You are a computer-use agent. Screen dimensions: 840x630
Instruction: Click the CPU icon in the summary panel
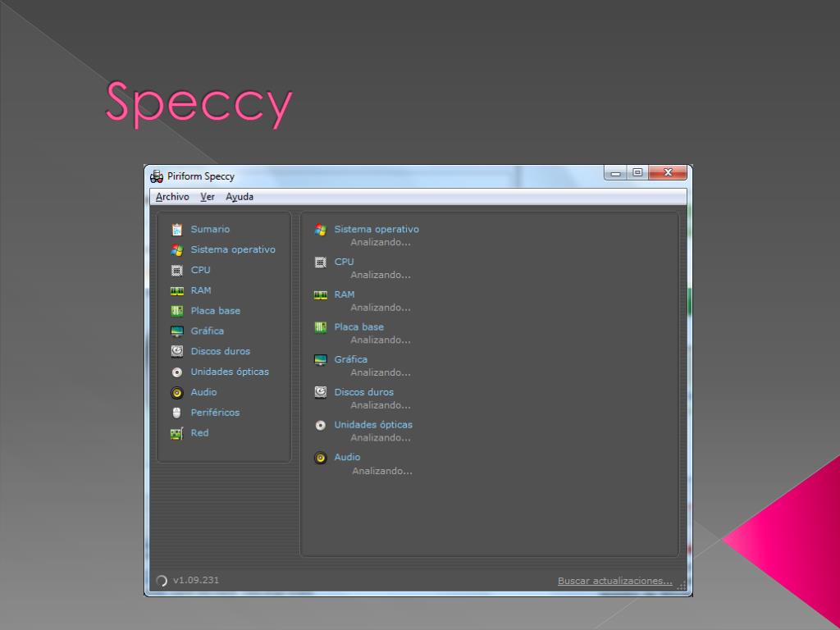pyautogui.click(x=321, y=262)
